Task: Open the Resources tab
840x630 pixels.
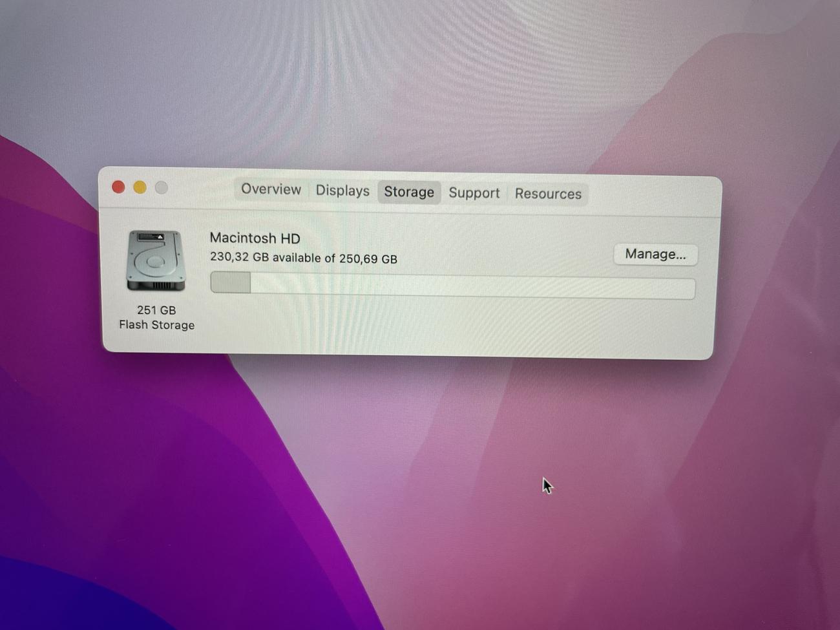Action: click(x=548, y=194)
